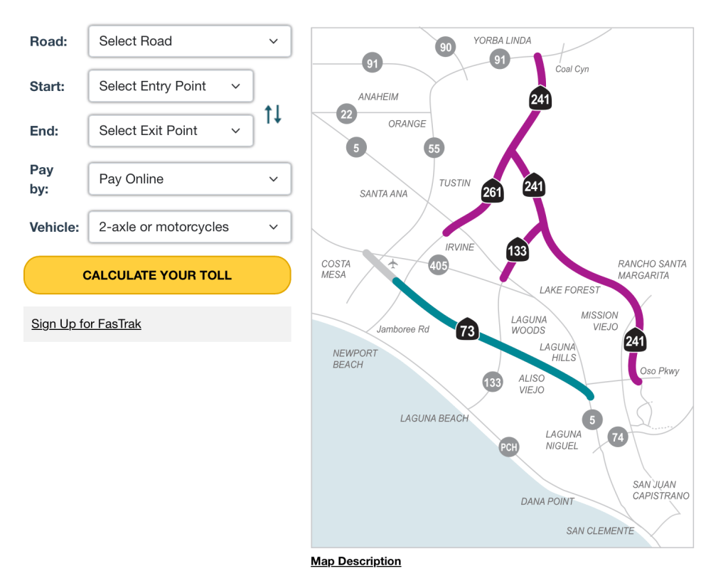Open the Sign Up for FasTrak link

pos(85,324)
